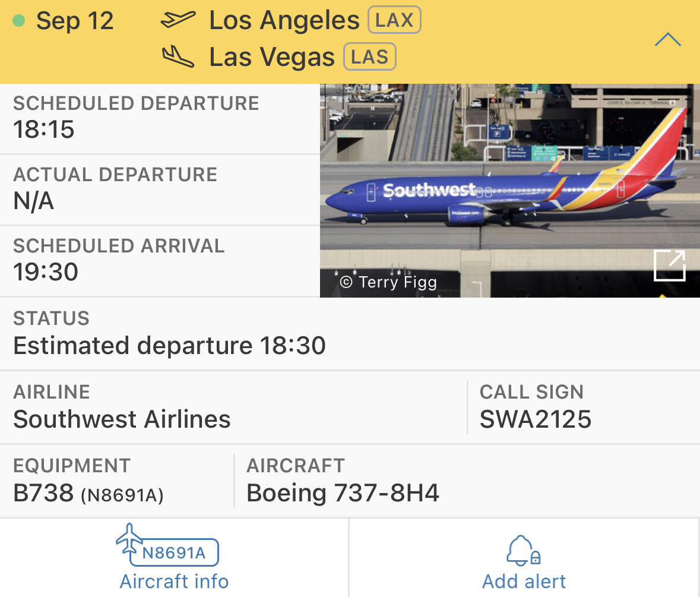Tap the Southwest Airlines airline name
The image size is (700, 597).
(x=122, y=419)
